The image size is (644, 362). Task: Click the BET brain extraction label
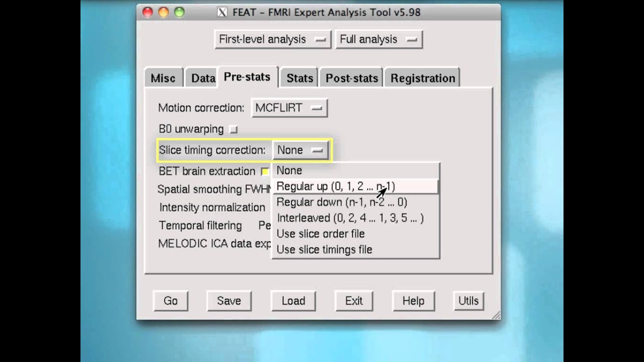pos(207,171)
